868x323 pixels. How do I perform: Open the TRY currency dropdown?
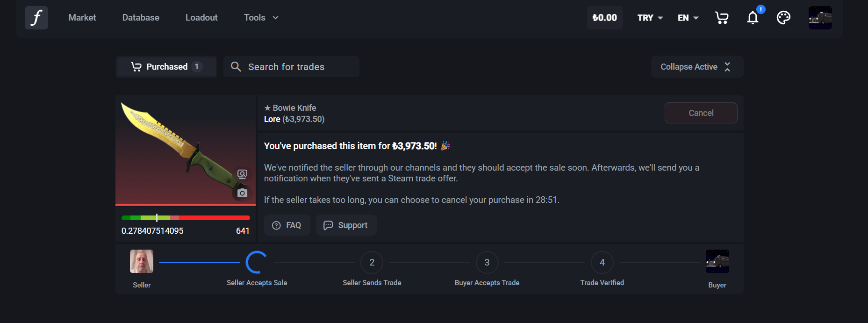650,18
